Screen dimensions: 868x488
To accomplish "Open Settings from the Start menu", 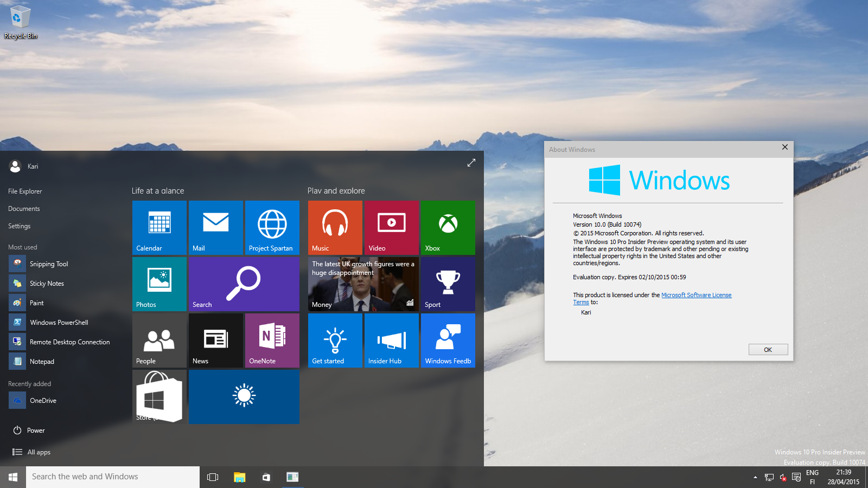I will pos(19,226).
